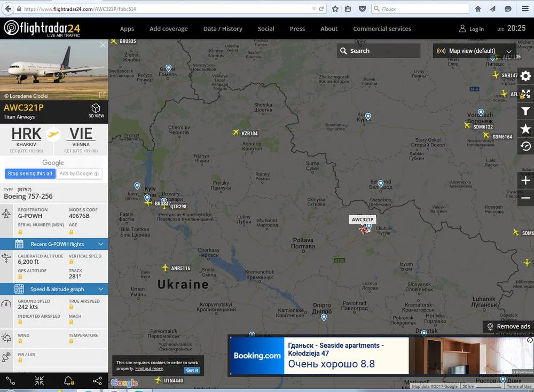Image resolution: width=534 pixels, height=392 pixels.
Task: Click the Gomel airport pin marker
Action: click(x=168, y=68)
